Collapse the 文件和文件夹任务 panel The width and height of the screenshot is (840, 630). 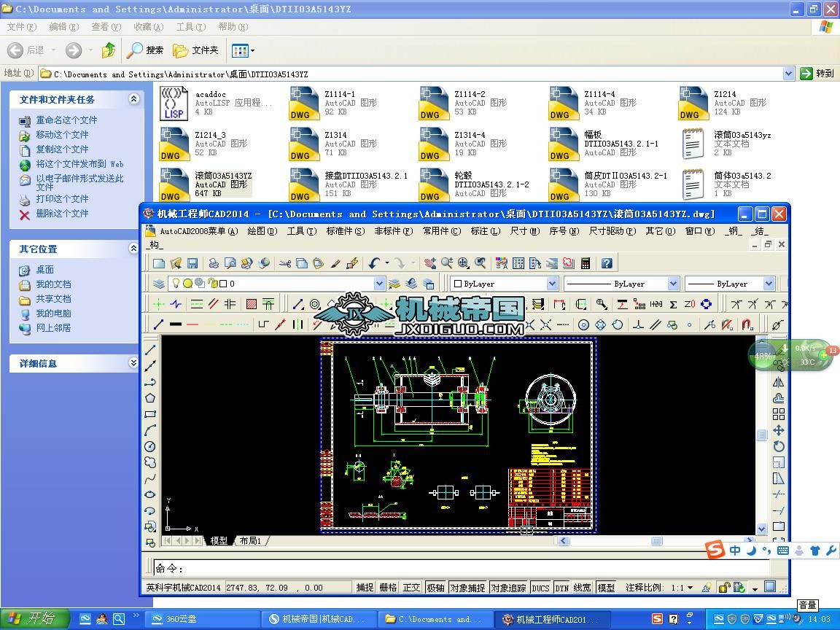coord(134,99)
